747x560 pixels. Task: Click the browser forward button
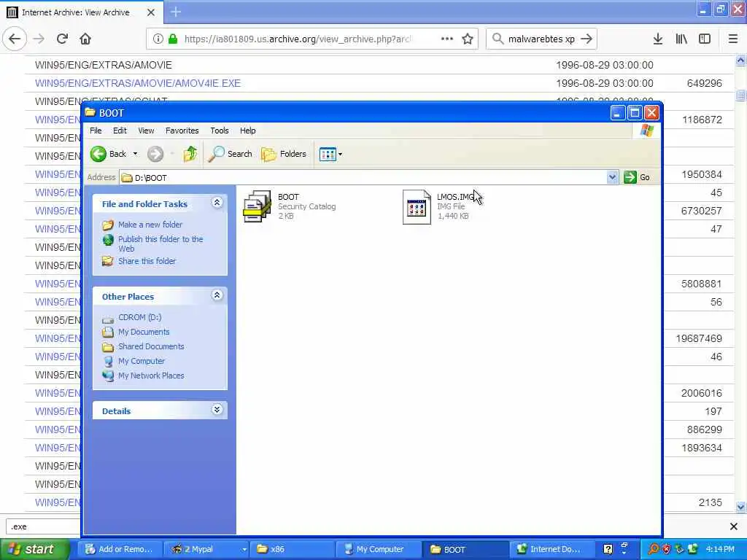point(39,39)
